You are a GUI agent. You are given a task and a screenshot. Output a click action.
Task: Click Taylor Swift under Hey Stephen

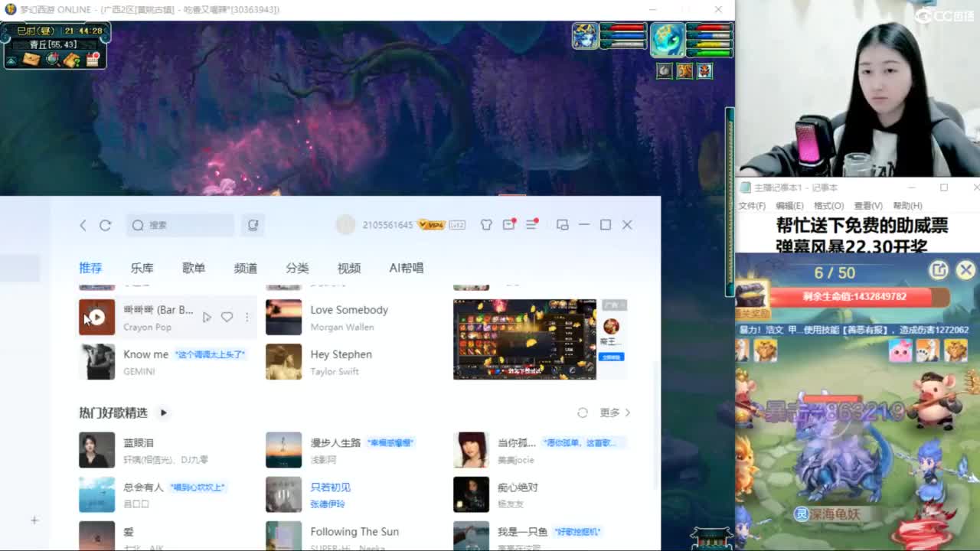[x=335, y=371]
